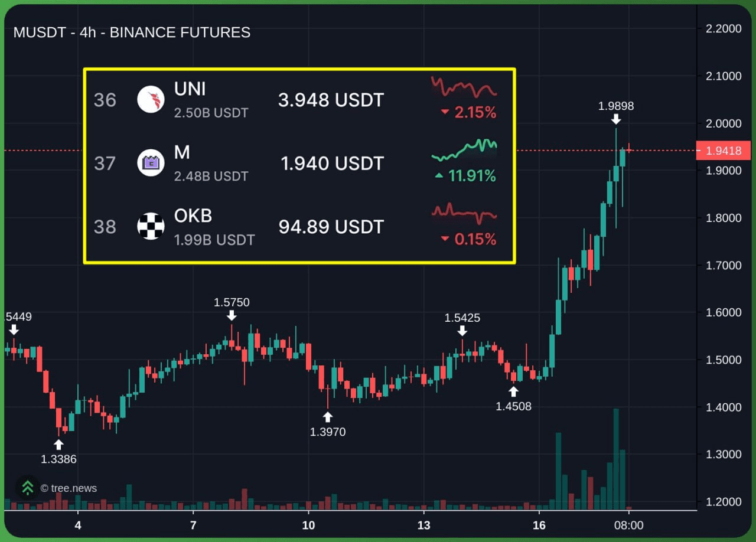The height and width of the screenshot is (542, 756).
Task: Click the tree.news copyright link
Action: click(69, 488)
